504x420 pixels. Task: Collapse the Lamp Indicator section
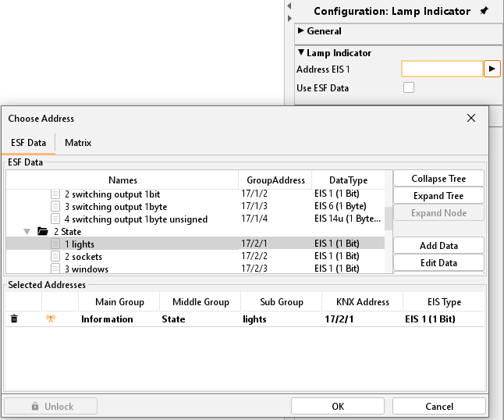[x=301, y=53]
